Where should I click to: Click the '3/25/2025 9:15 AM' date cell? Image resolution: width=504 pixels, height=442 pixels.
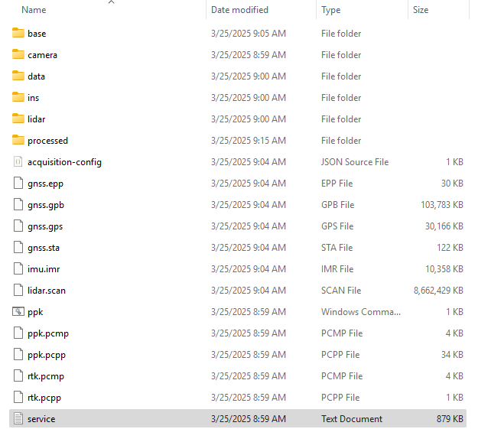(249, 141)
